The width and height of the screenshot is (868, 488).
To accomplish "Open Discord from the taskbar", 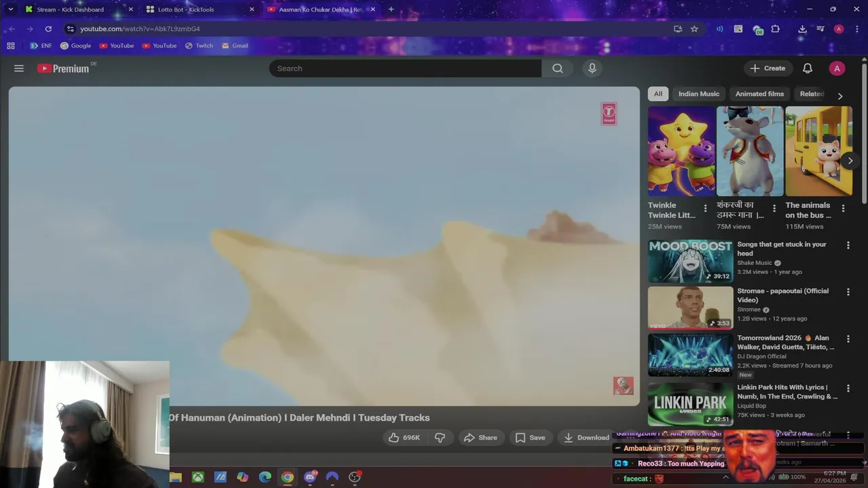I will (310, 477).
